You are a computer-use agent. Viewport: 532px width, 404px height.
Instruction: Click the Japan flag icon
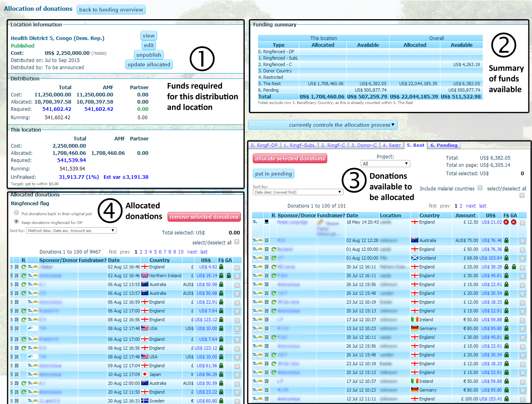(145, 374)
